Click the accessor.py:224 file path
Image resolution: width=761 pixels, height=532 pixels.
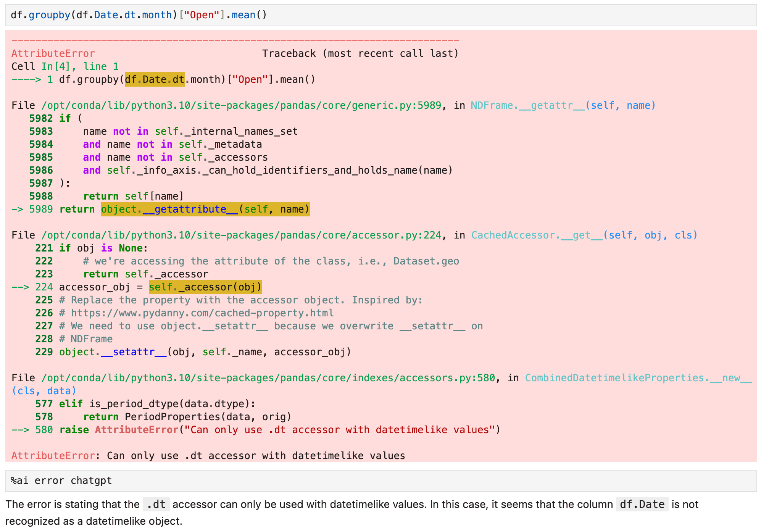(x=241, y=235)
